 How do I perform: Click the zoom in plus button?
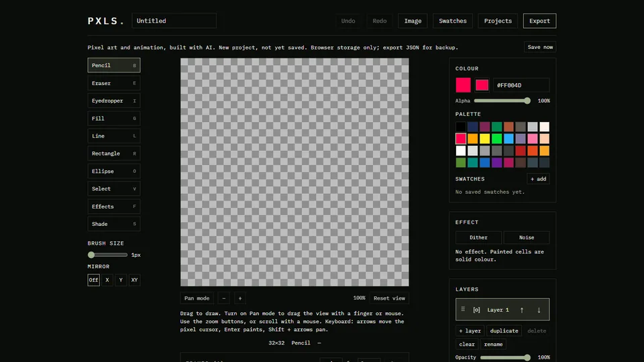point(240,298)
